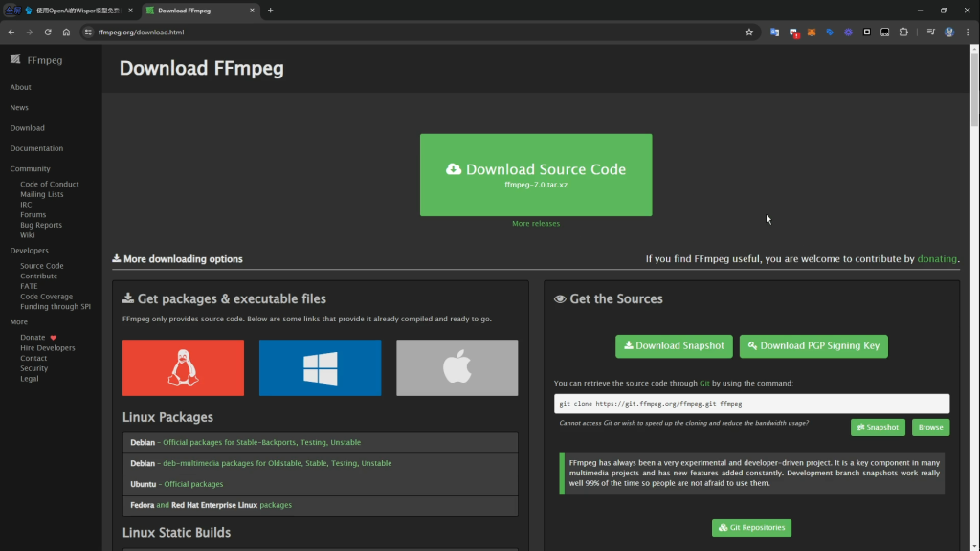Click Download PGP Signing Key button

coord(813,346)
